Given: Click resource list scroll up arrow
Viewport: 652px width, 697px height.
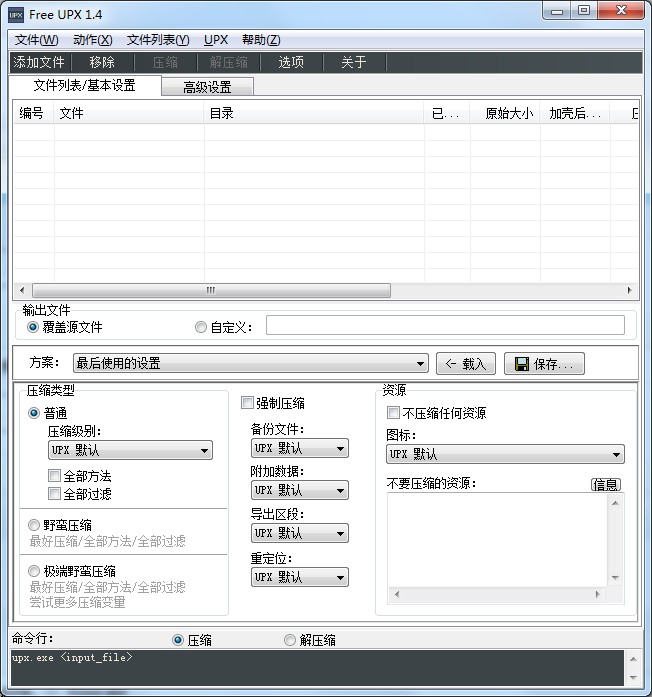Looking at the screenshot, I should point(616,503).
